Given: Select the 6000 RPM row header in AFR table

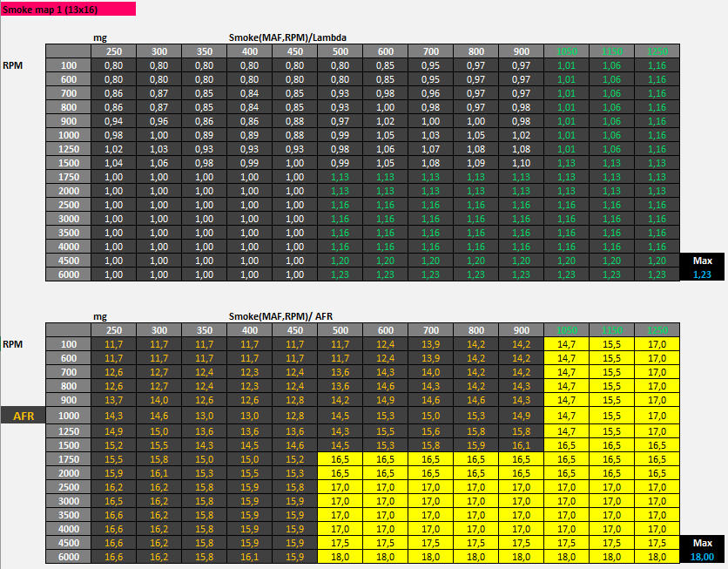Looking at the screenshot, I should click(69, 556).
